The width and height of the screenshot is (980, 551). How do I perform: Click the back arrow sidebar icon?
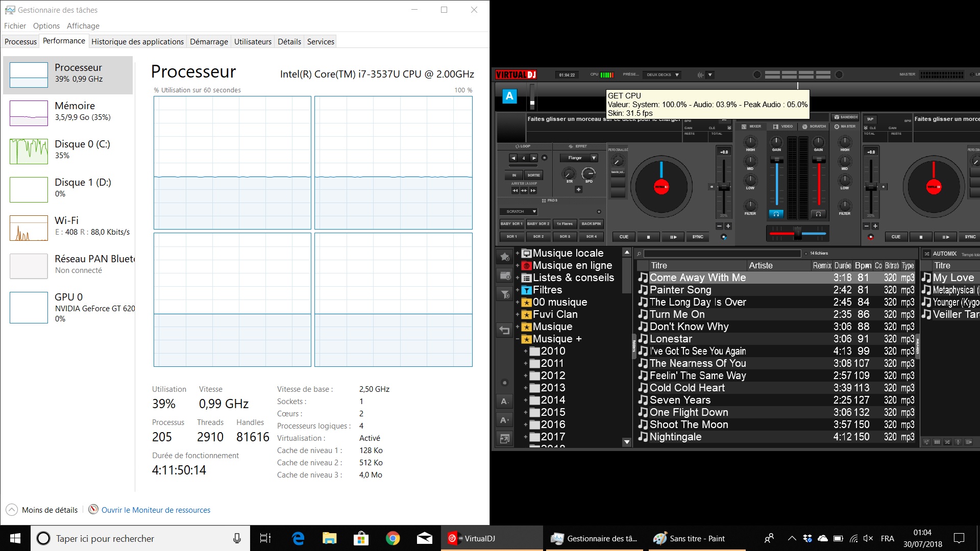tap(505, 331)
